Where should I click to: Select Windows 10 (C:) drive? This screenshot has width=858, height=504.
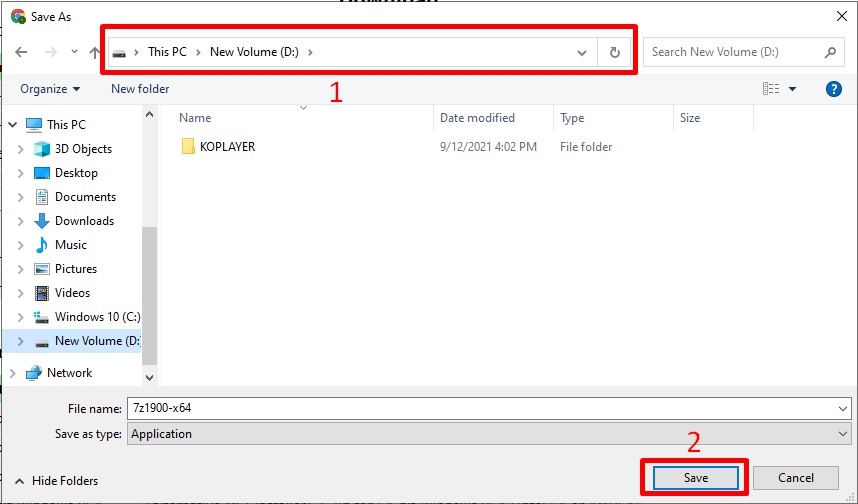pyautogui.click(x=97, y=317)
